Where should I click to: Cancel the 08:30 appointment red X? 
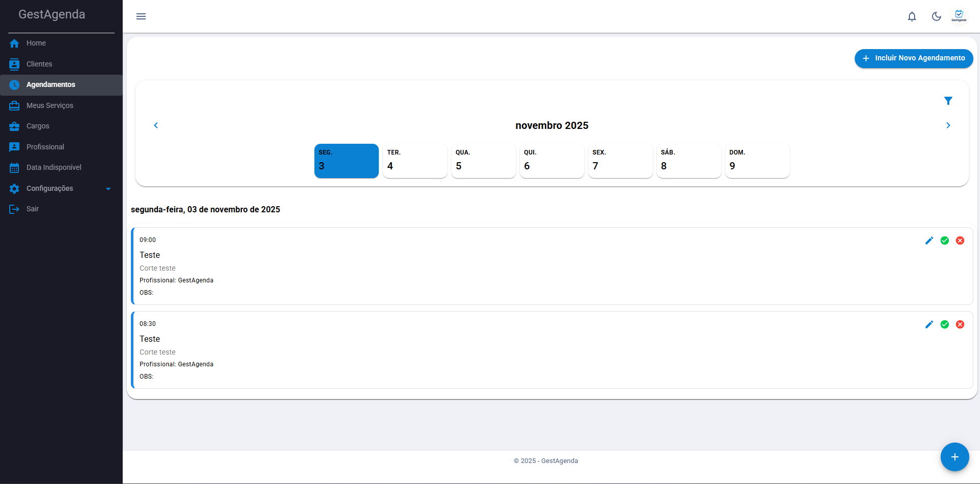[x=960, y=324]
